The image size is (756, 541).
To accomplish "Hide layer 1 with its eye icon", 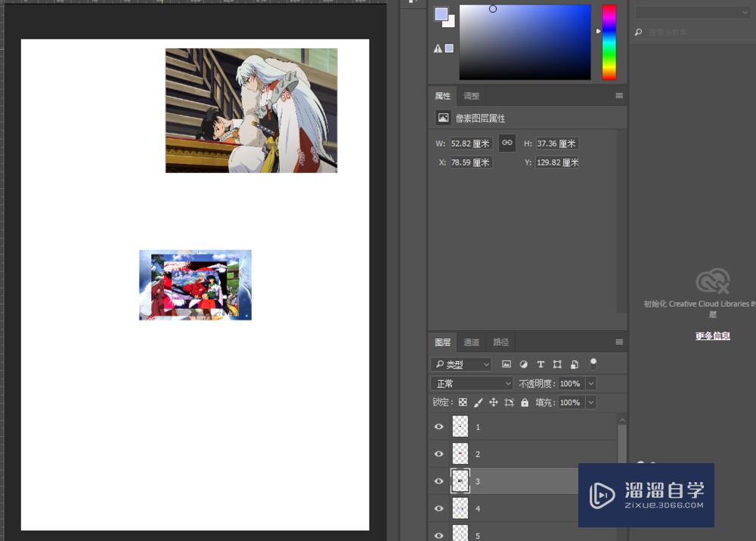I will tap(438, 427).
